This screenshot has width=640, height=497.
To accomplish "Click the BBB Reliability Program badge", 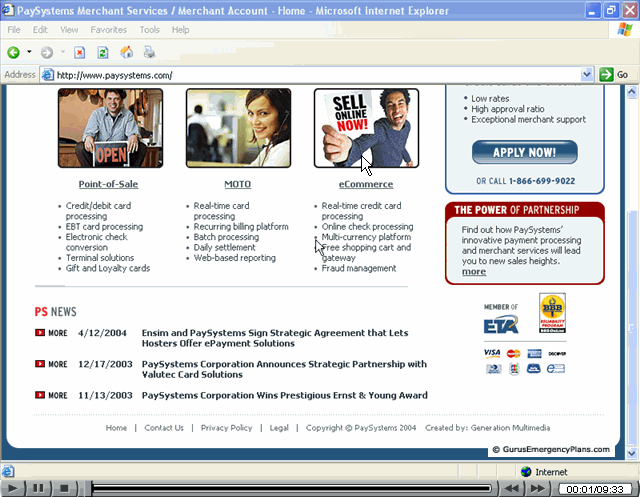I will click(x=552, y=313).
